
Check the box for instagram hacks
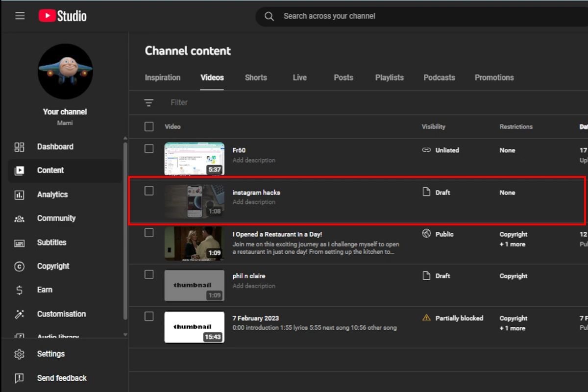coord(149,191)
